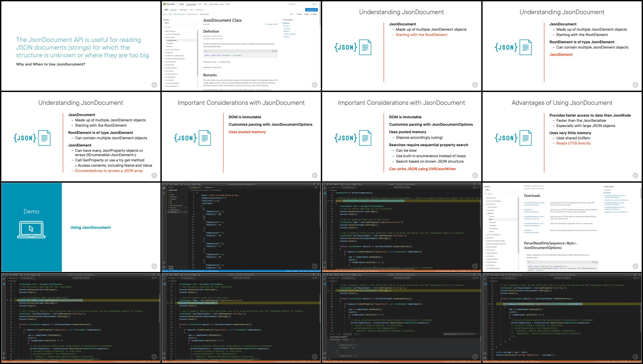Open the Selection menu in weather.json VS Code frame

[176, 184]
